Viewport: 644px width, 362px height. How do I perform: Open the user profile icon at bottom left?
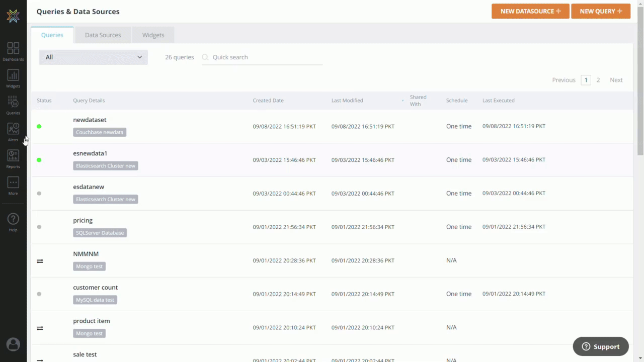[13, 344]
